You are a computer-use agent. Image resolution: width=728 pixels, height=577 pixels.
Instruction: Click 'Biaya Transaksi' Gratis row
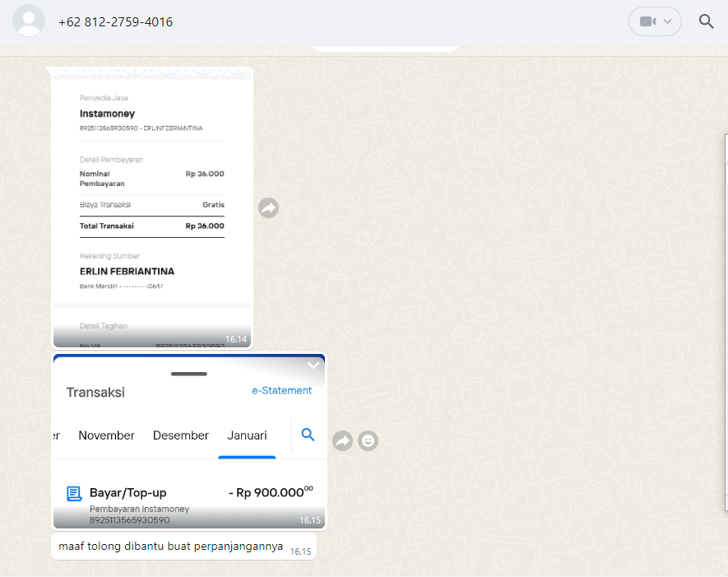coord(152,205)
